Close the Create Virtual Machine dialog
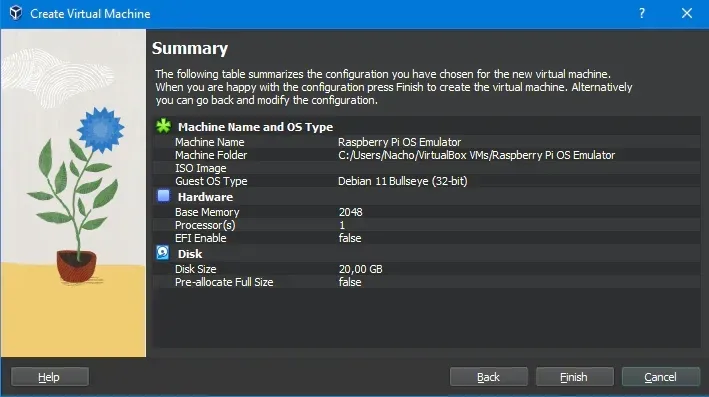This screenshot has height=397, width=709. click(687, 14)
